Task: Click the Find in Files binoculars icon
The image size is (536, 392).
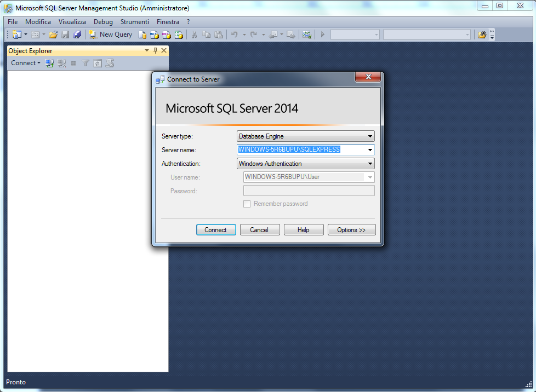Action: pyautogui.click(x=482, y=34)
